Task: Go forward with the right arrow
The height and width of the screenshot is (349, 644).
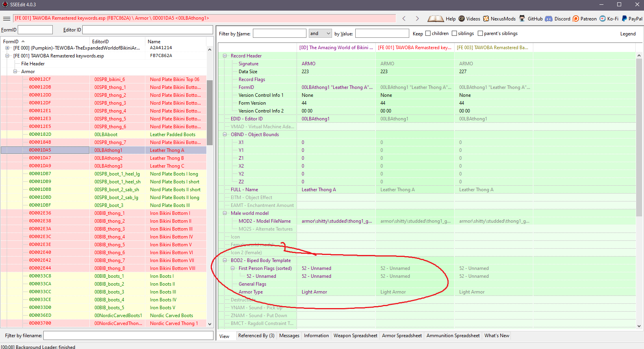Action: [418, 18]
